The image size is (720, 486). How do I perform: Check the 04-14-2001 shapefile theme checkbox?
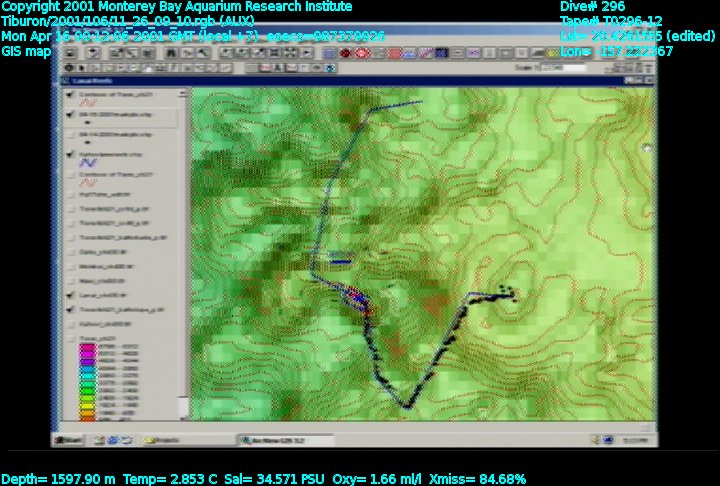71,135
